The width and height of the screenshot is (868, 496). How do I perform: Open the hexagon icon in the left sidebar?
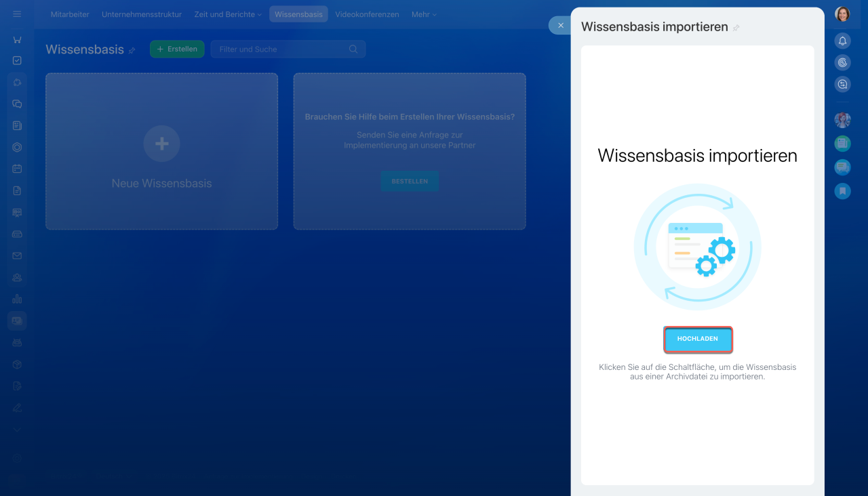(x=17, y=147)
